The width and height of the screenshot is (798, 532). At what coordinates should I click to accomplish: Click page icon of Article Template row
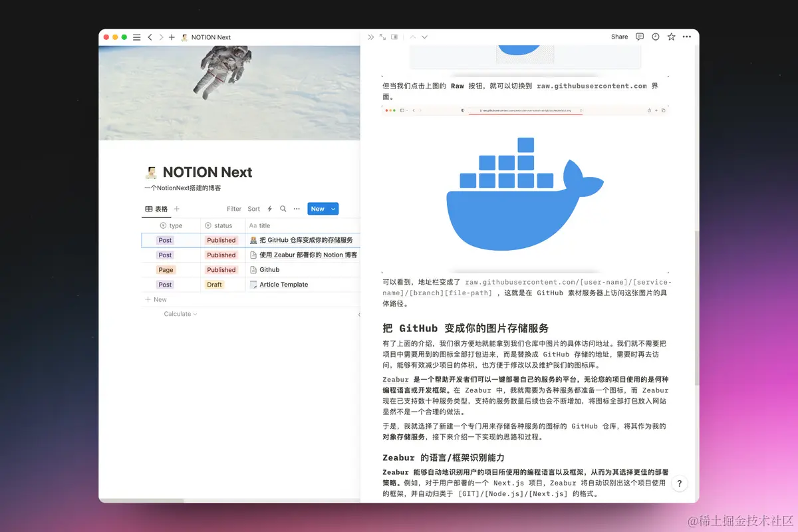253,284
